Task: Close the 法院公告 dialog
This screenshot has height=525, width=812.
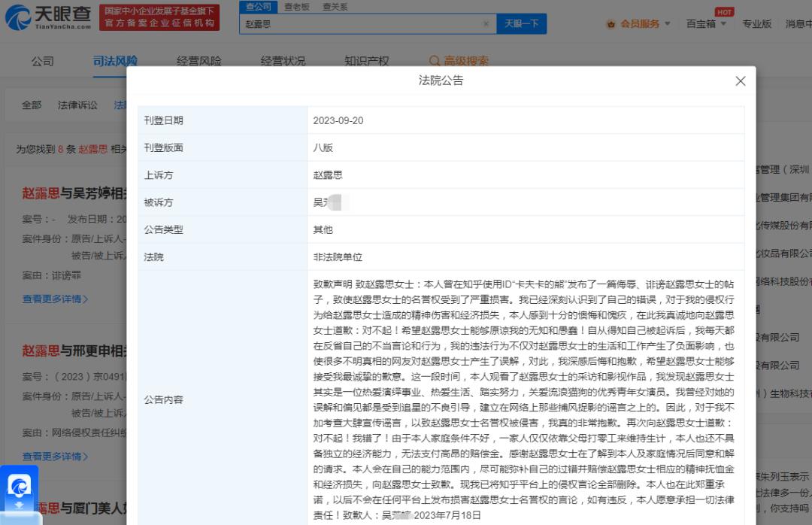Action: (740, 81)
